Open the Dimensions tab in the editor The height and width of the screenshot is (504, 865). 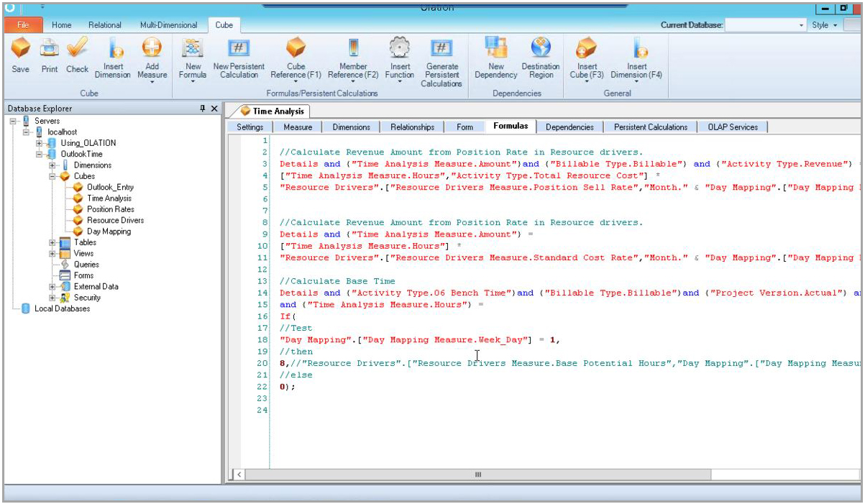coord(352,127)
